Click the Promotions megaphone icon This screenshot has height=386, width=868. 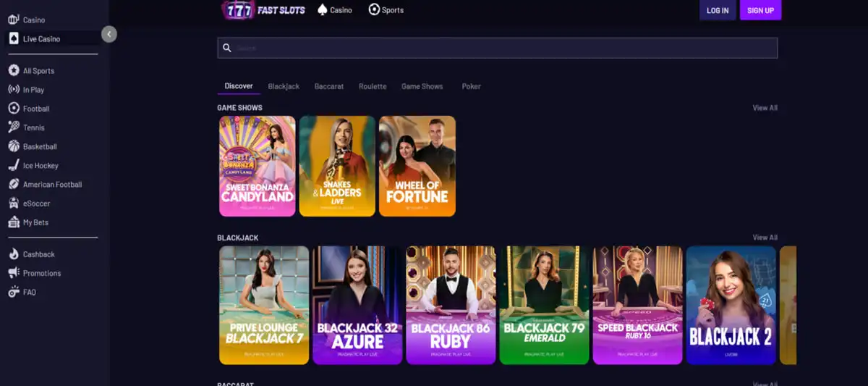[14, 273]
